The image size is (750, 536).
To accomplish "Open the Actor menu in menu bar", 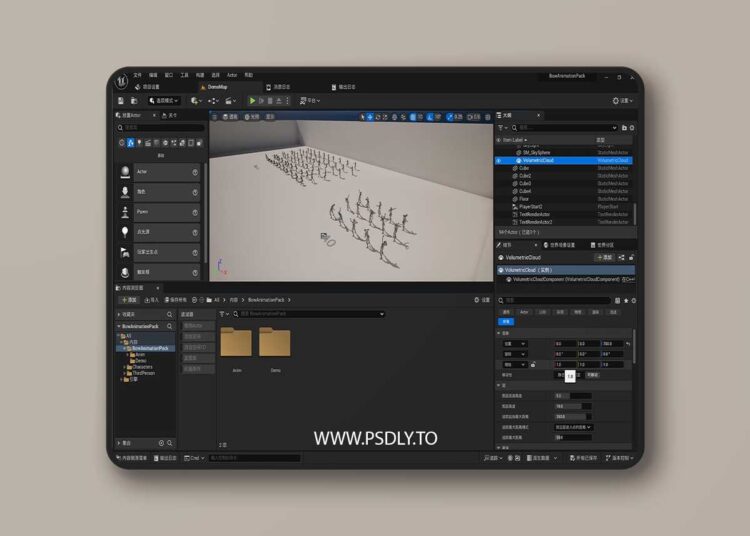I will [231, 75].
